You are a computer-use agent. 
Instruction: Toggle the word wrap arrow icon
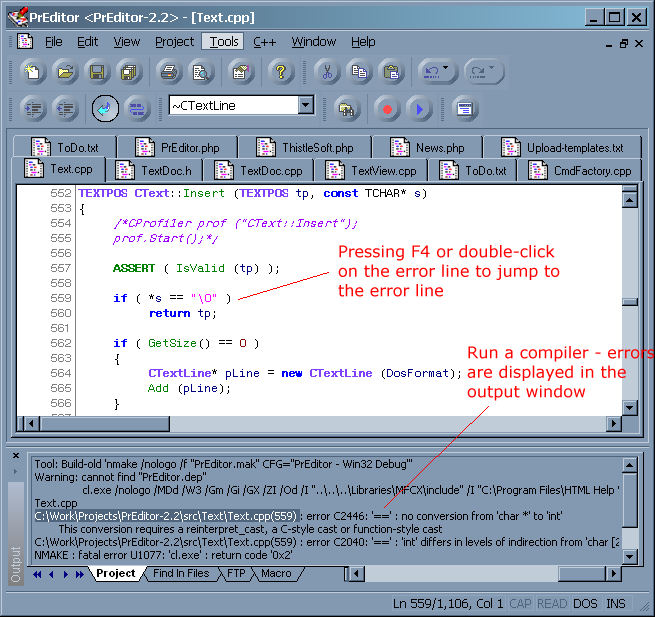[x=105, y=109]
